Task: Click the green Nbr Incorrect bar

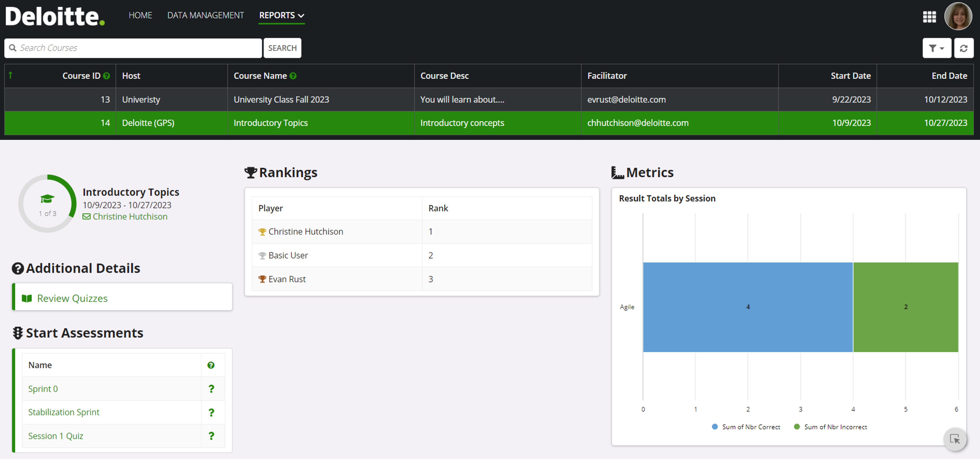Action: pyautogui.click(x=905, y=307)
